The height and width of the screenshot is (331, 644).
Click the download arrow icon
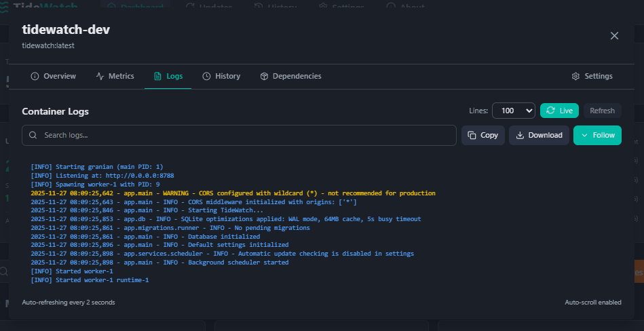point(520,135)
